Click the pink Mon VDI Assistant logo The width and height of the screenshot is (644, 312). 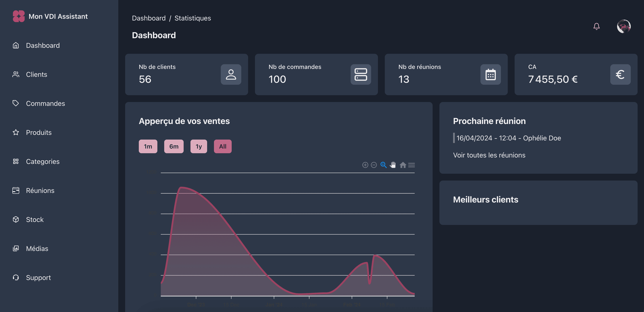pos(19,16)
